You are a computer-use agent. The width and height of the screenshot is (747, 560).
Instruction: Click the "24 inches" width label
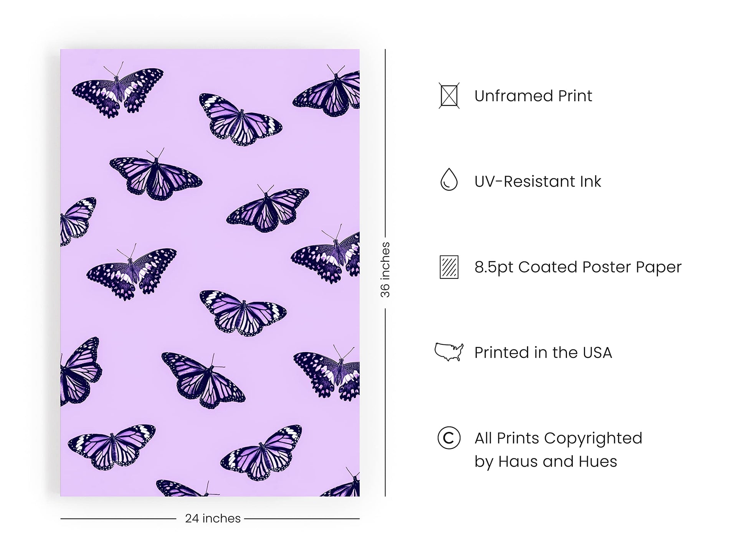coord(213,519)
